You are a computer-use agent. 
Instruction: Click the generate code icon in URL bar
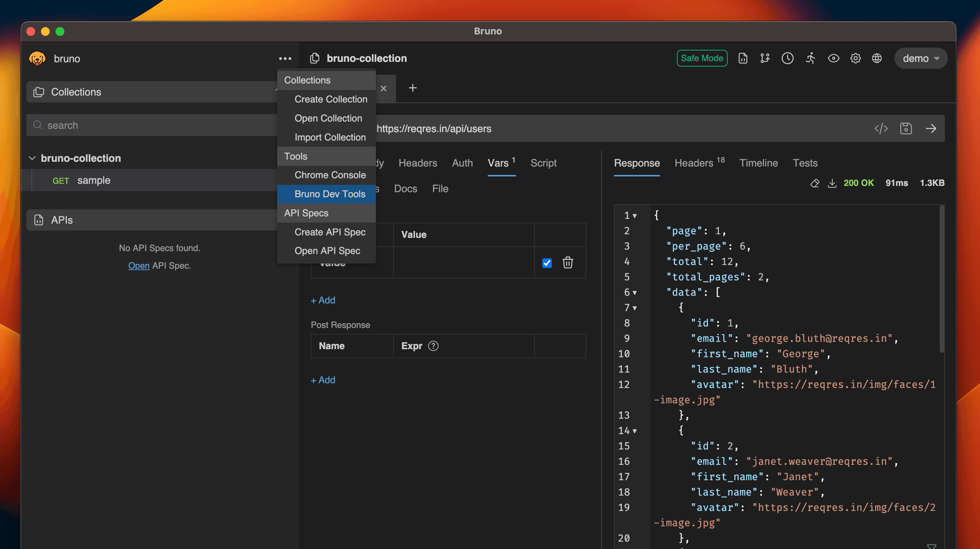[881, 129]
